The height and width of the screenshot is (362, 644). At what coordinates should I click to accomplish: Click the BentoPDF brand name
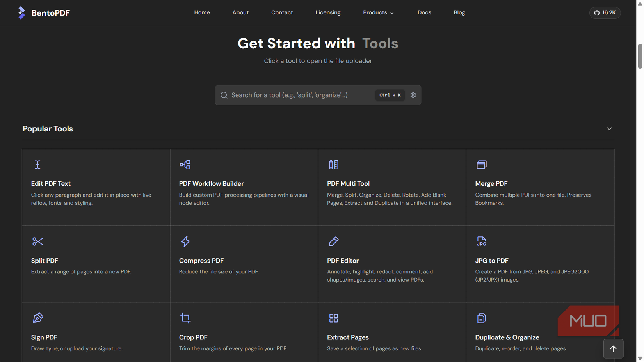(x=51, y=13)
